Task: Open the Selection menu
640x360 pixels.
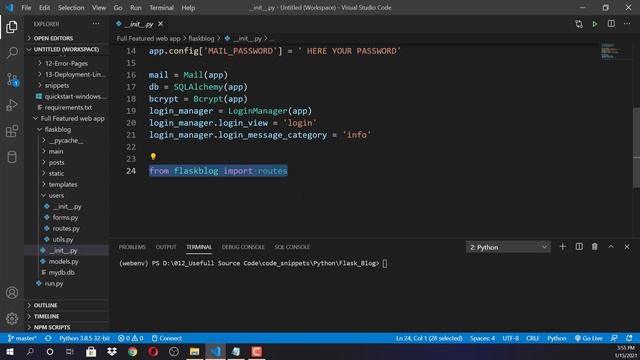Action: click(x=71, y=8)
